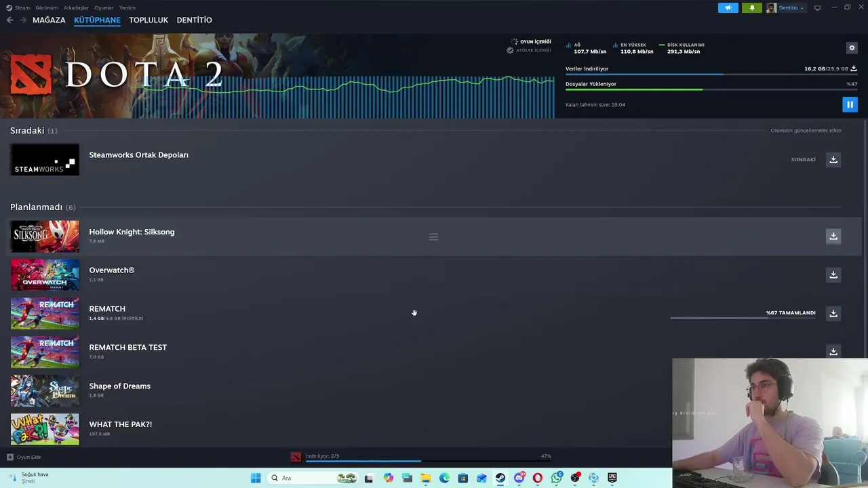This screenshot has width=868, height=488.
Task: Switch to the TOPLULUK tab
Action: [149, 20]
